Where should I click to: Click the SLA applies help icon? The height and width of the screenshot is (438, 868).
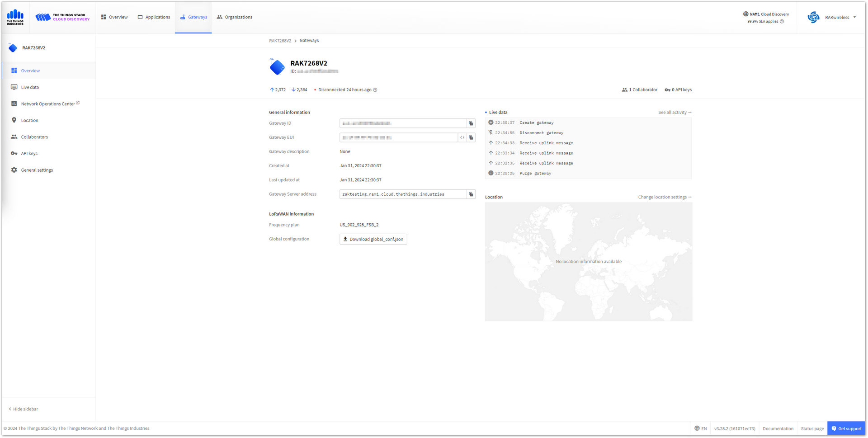(782, 21)
